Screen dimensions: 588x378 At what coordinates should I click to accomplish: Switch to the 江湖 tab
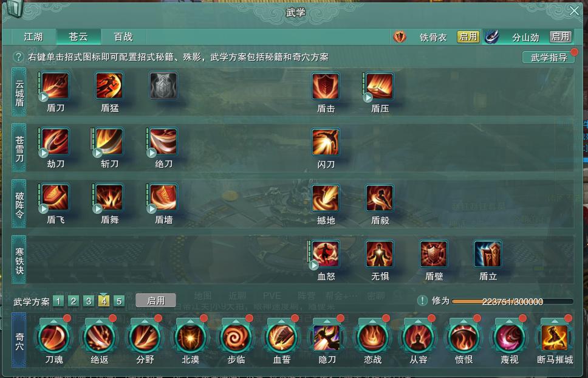click(33, 36)
